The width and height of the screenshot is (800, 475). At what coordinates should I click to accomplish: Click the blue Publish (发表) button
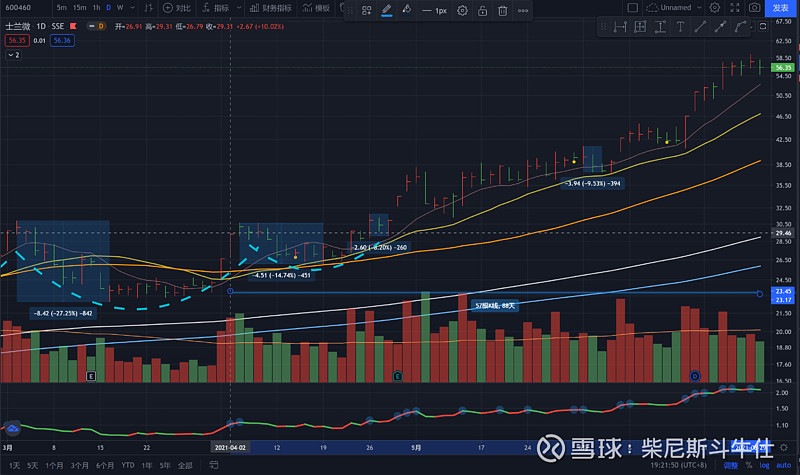781,8
